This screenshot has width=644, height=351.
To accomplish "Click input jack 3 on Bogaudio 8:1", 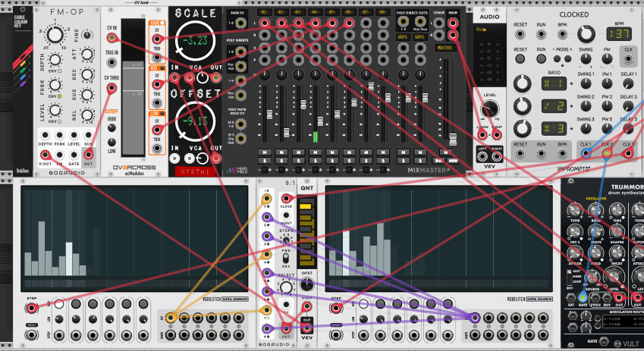I will 267,237.
